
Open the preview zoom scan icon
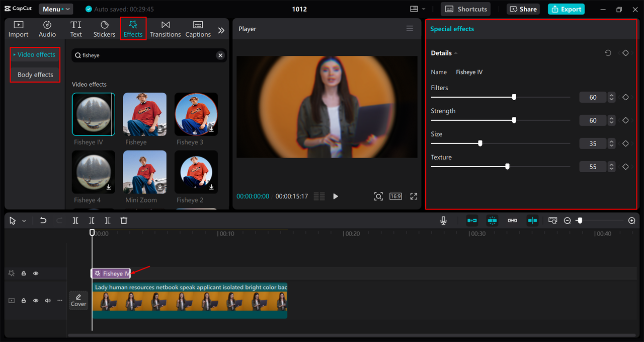pos(378,196)
